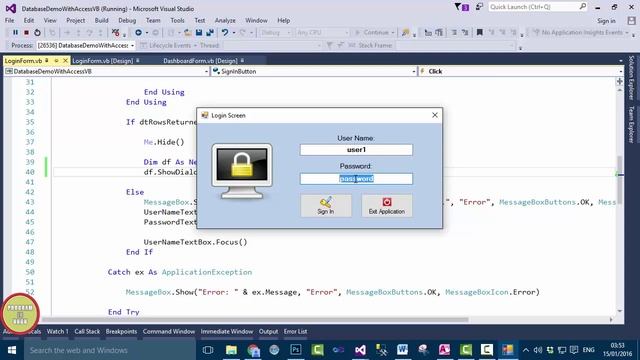Screen dimensions: 640x360
Task: Open Microsoft Access from the taskbar
Action: tap(444, 350)
